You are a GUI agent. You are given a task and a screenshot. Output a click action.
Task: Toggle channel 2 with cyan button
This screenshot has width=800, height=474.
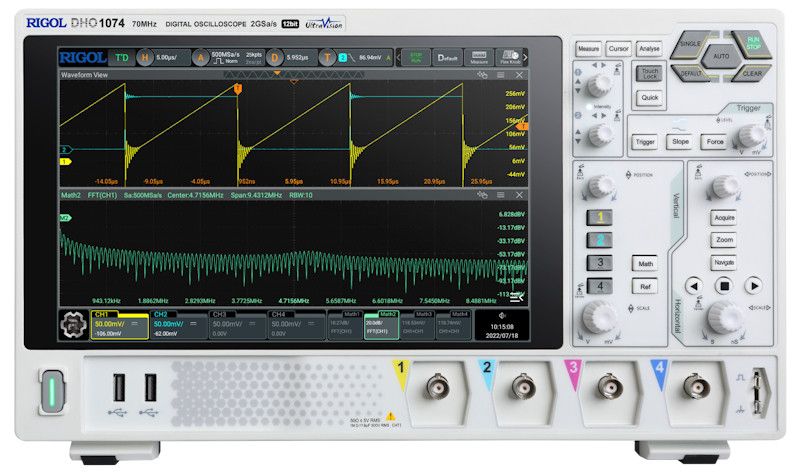click(598, 240)
